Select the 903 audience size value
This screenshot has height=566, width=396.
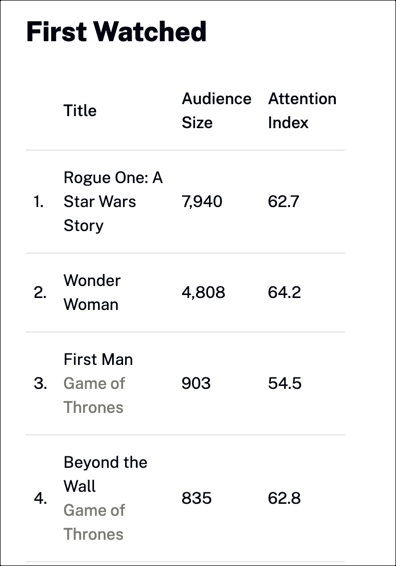(x=196, y=383)
